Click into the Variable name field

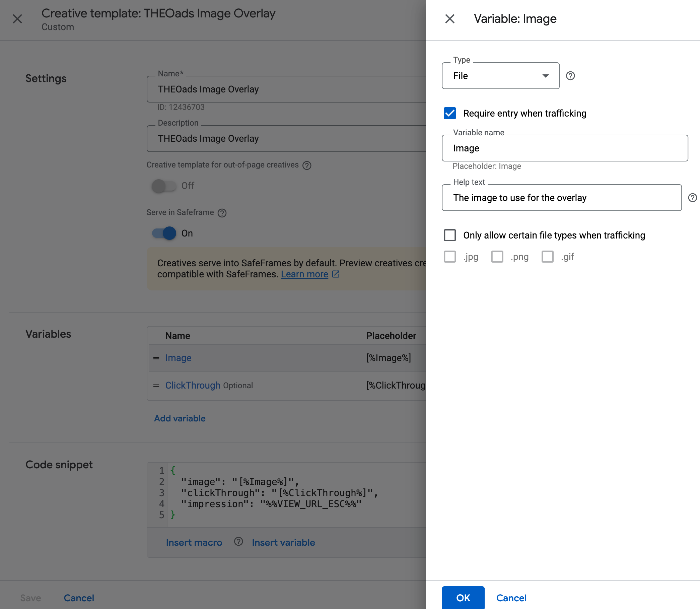click(565, 148)
